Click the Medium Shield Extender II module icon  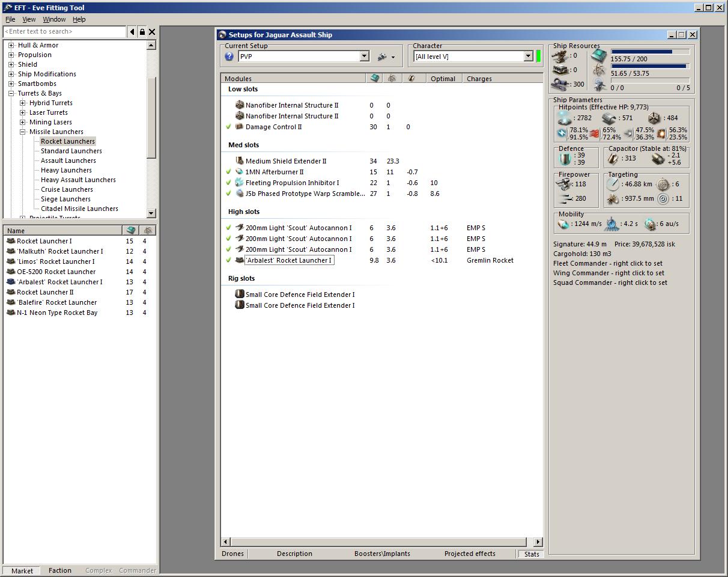tap(240, 161)
